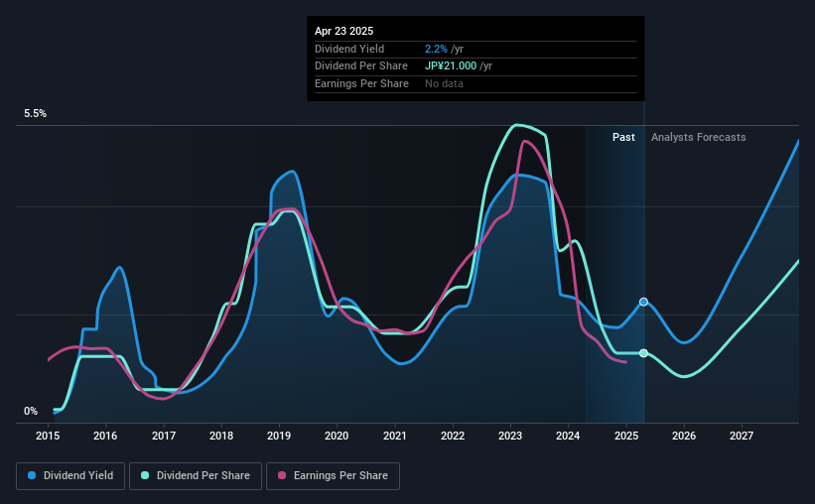
Task: Click the 0% y-axis label
Action: (x=31, y=411)
